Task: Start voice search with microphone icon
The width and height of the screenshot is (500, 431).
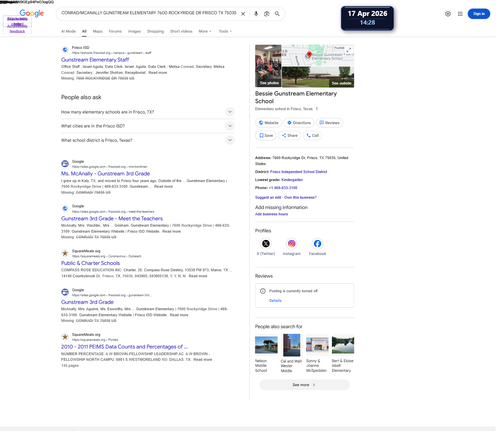Action: click(256, 14)
